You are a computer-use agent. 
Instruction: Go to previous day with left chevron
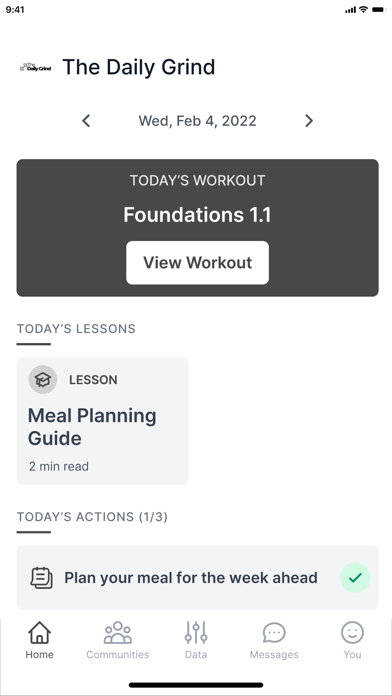[86, 121]
